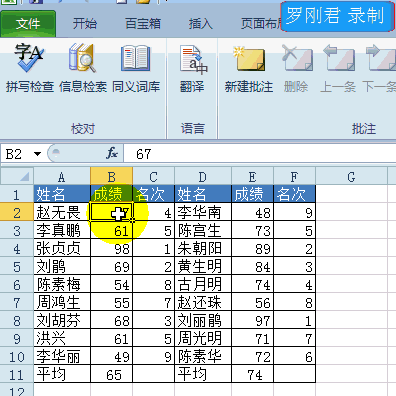Select row 11 header
This screenshot has height=396, width=396.
[x=17, y=374]
